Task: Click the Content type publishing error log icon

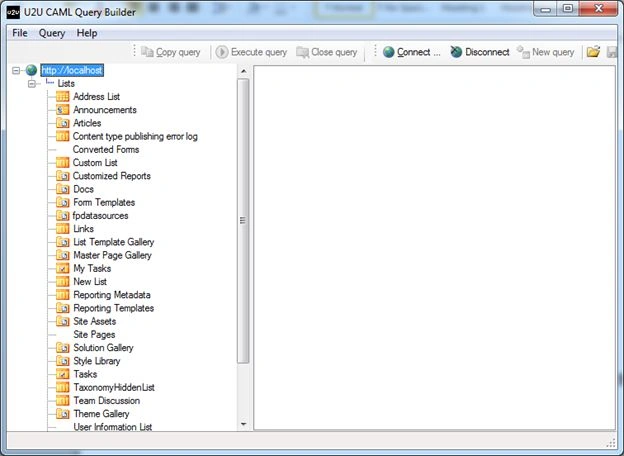Action: (62, 136)
